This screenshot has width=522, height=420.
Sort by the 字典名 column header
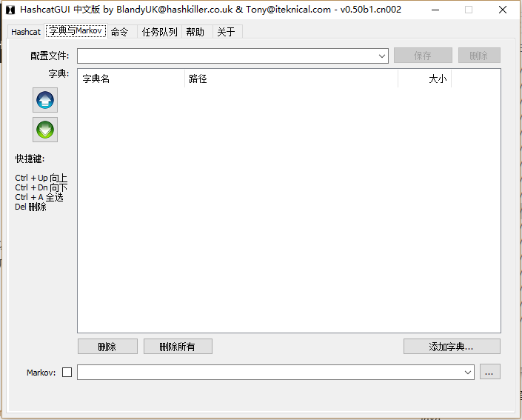[x=131, y=79]
